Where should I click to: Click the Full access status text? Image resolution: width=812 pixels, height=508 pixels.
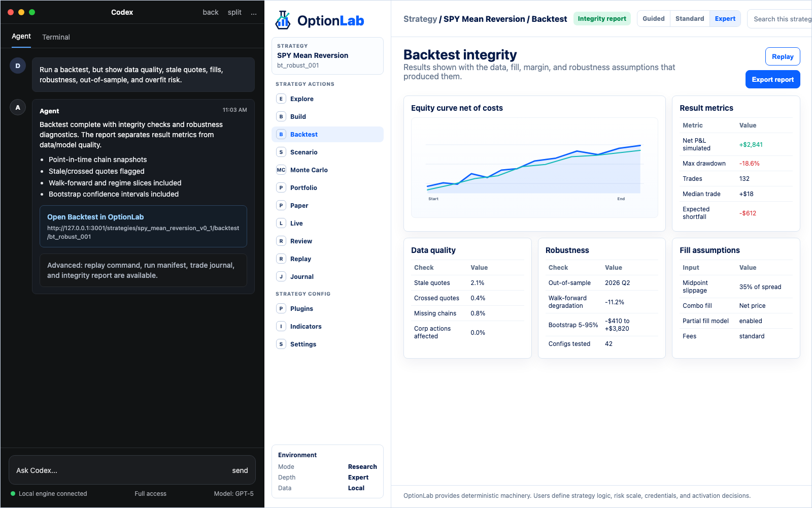(150, 493)
